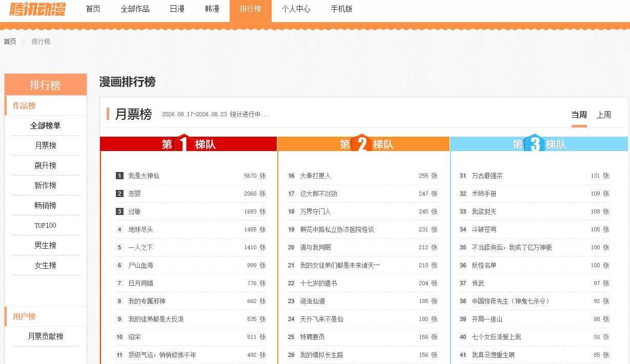Switch to the 上周 tab
This screenshot has width=630, height=364.
point(604,115)
